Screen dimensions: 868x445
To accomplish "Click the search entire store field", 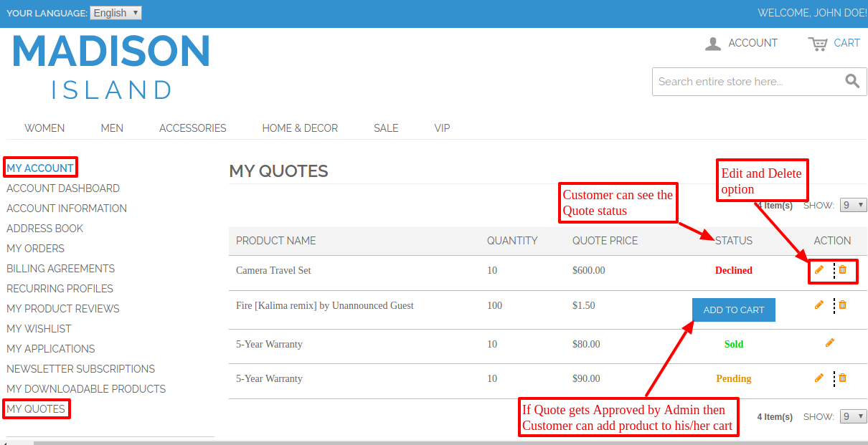I will coord(742,82).
